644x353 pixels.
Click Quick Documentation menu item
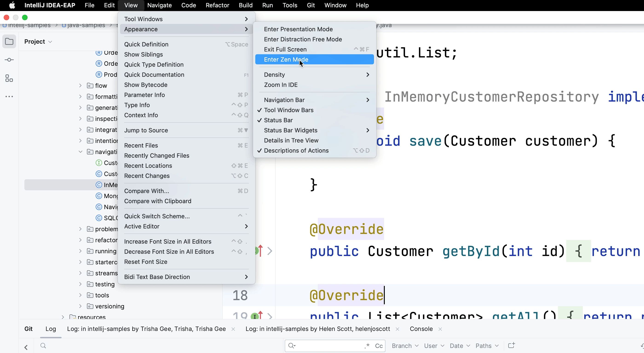point(186,75)
